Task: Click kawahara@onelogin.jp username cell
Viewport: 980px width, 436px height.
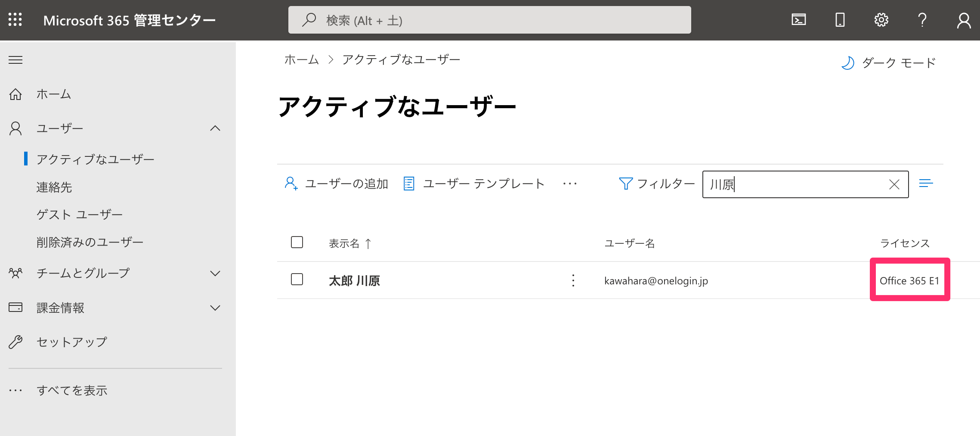Action: click(656, 281)
